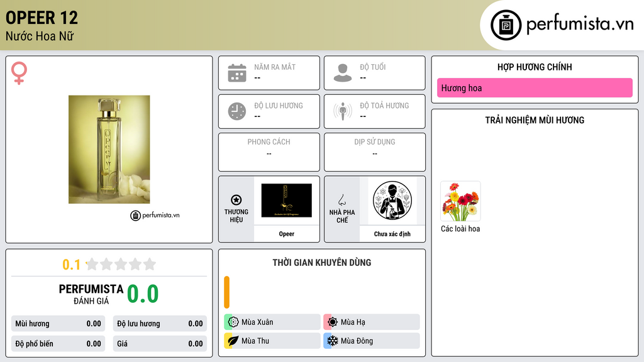The width and height of the screenshot is (644, 362).
Task: Click the Mùa Thu leaf icon
Action: [x=233, y=341]
